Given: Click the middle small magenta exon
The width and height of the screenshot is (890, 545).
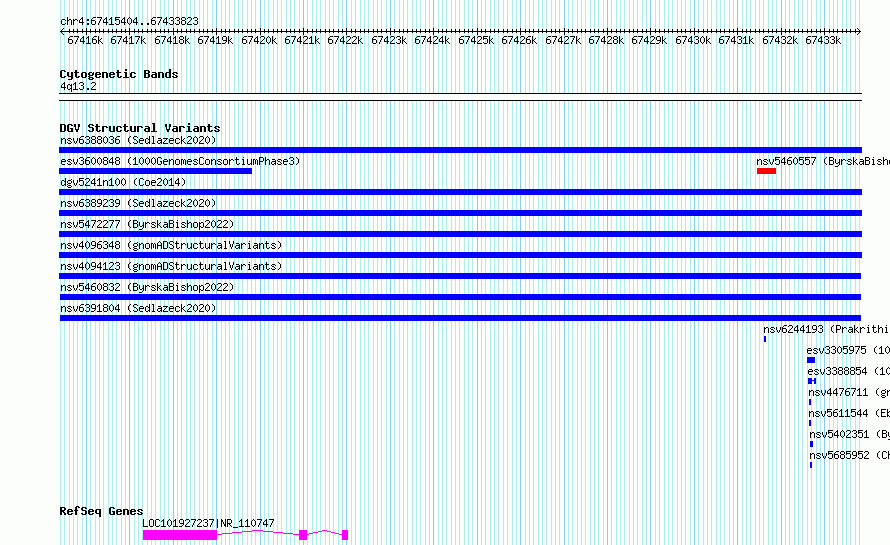Looking at the screenshot, I should click(303, 535).
